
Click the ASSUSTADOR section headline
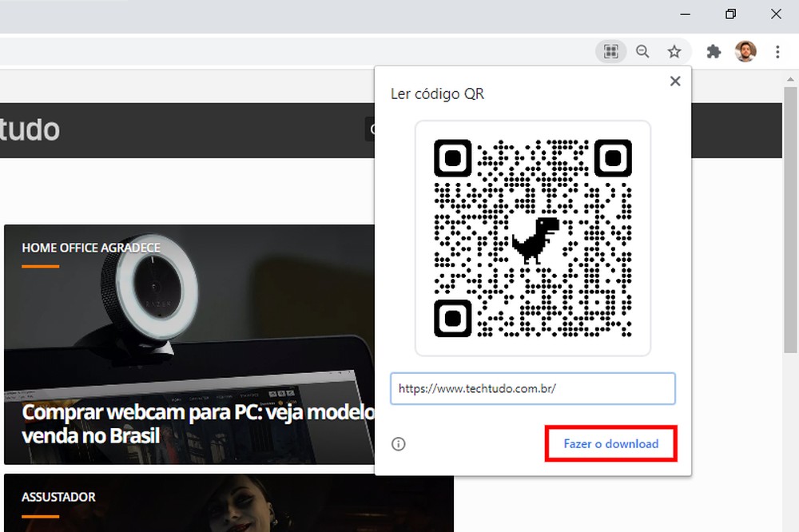(58, 496)
